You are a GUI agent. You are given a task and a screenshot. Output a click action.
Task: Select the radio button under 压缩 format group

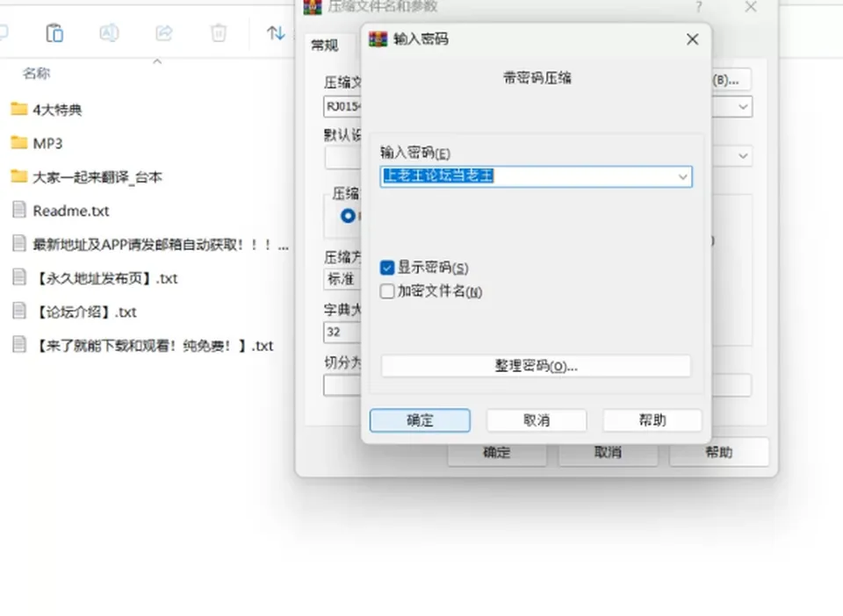pos(348,216)
